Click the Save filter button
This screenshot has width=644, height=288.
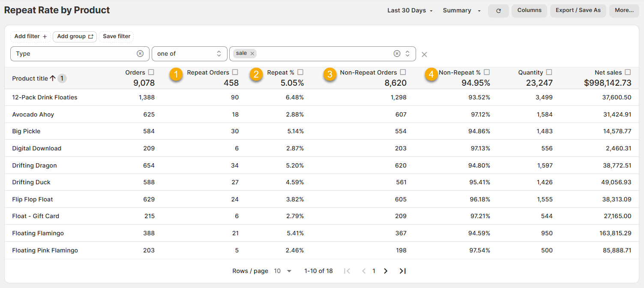117,36
